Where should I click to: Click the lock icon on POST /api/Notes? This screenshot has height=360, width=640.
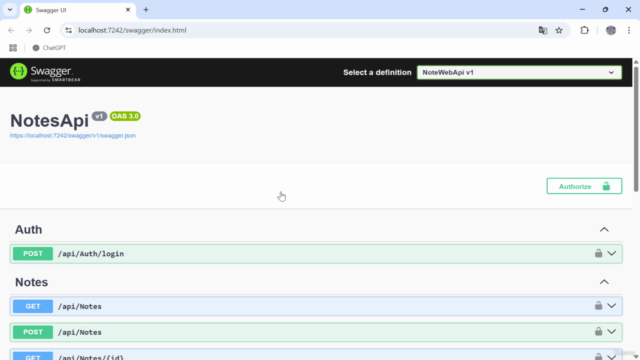(x=598, y=331)
